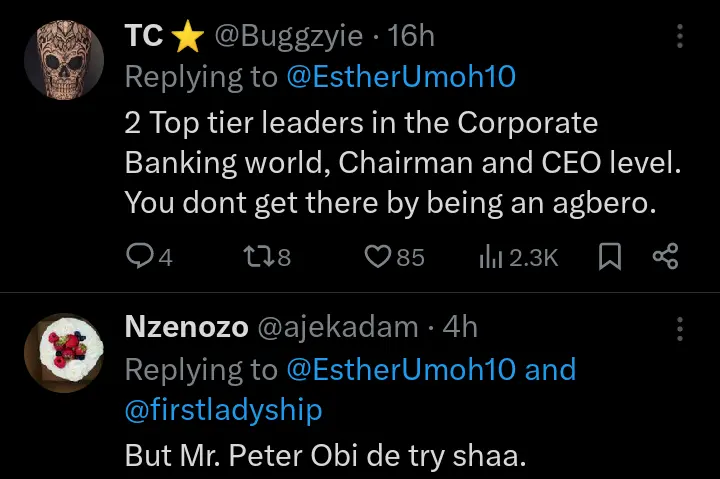
Task: Retweet TC's post about banking leaders
Action: click(x=257, y=257)
